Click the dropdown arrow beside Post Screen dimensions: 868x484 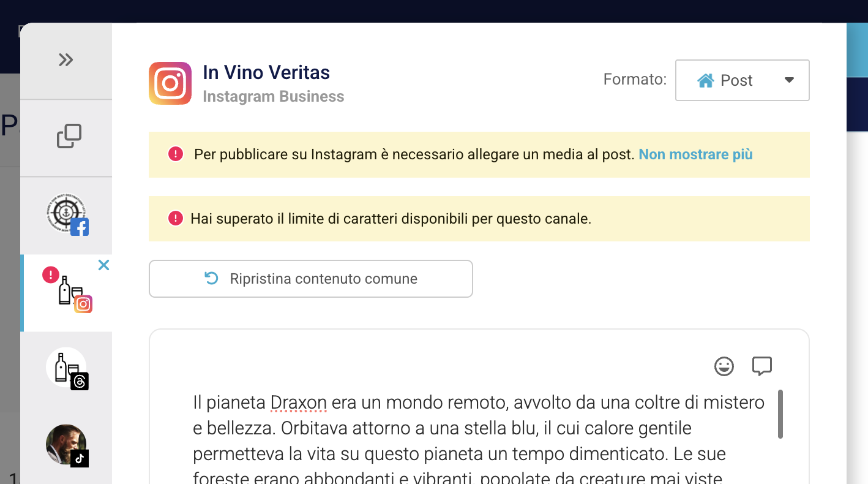789,80
